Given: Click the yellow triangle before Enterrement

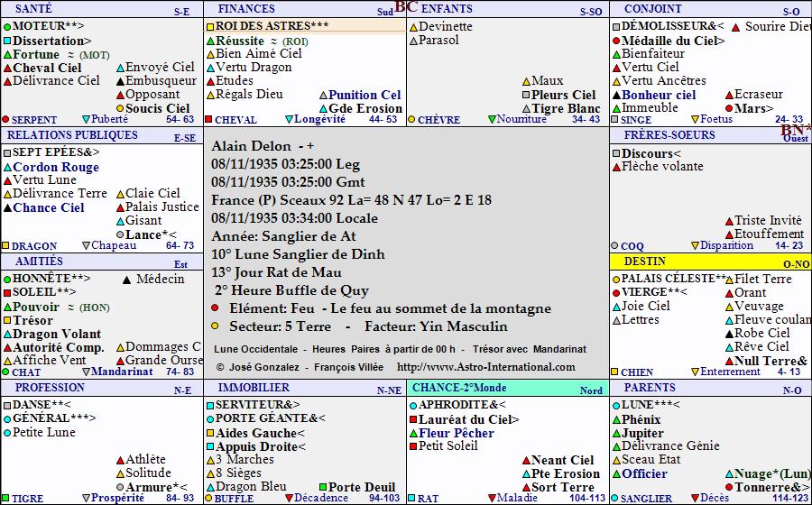Looking at the screenshot, I should (x=695, y=372).
